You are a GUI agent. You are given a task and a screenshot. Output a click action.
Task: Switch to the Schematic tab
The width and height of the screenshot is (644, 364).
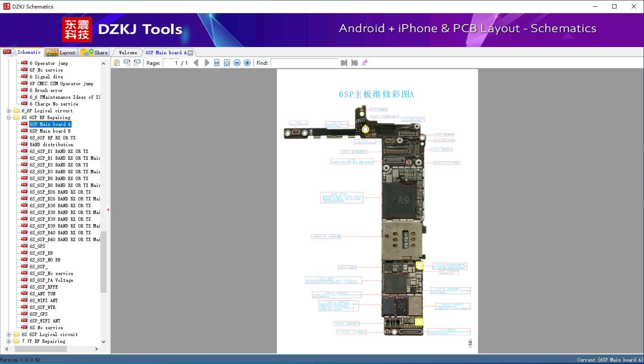22,52
